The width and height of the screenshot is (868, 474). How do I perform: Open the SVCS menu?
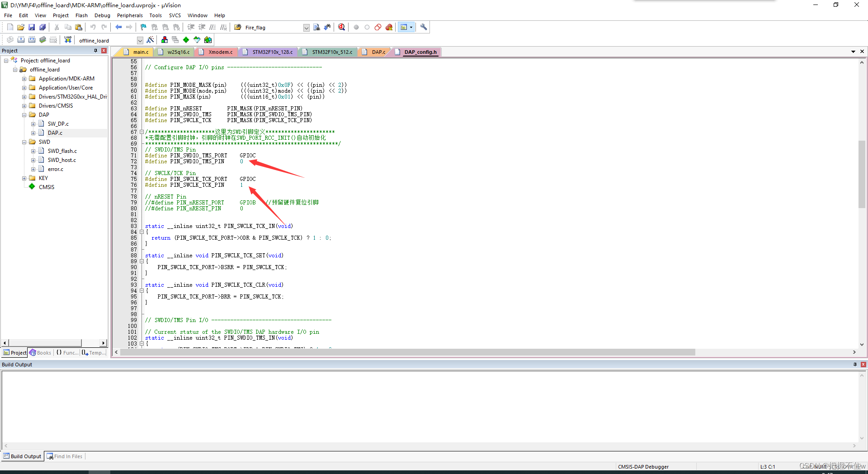tap(175, 15)
